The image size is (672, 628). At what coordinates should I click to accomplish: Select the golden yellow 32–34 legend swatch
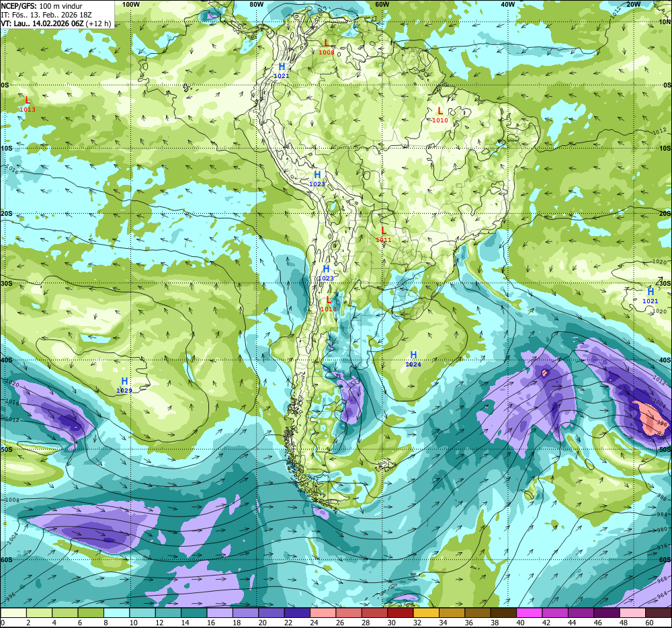pyautogui.click(x=426, y=613)
